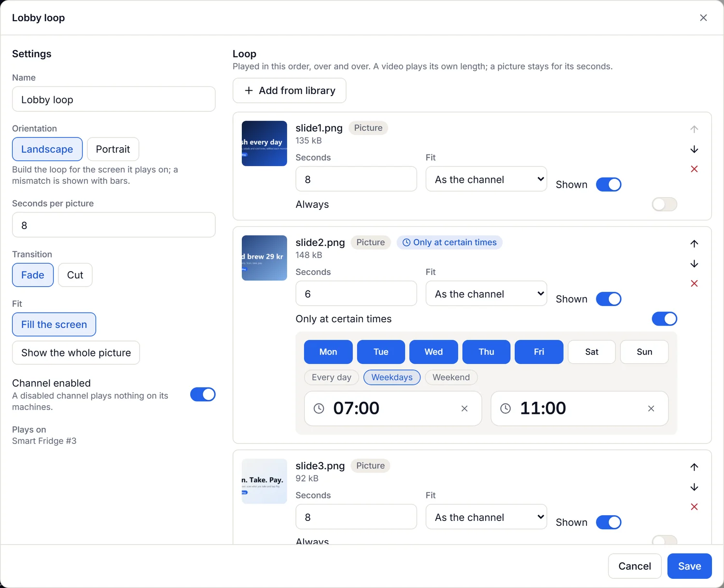Select Portrait orientation

(x=113, y=149)
